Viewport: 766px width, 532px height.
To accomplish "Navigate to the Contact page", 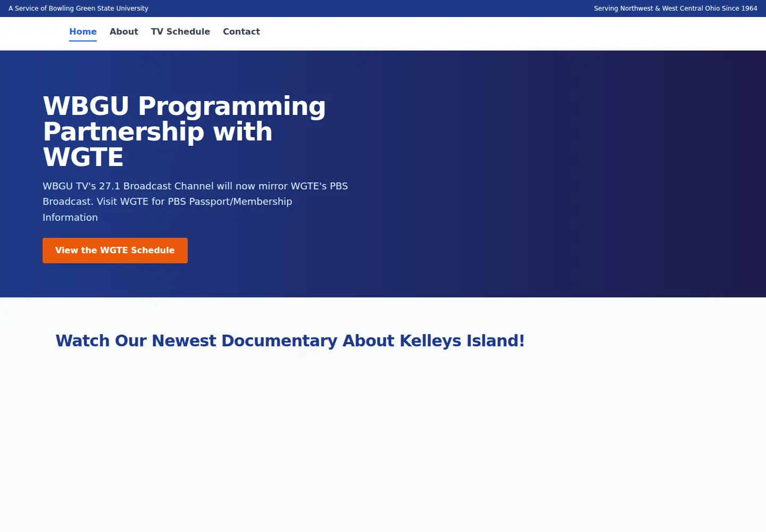I will (242, 32).
